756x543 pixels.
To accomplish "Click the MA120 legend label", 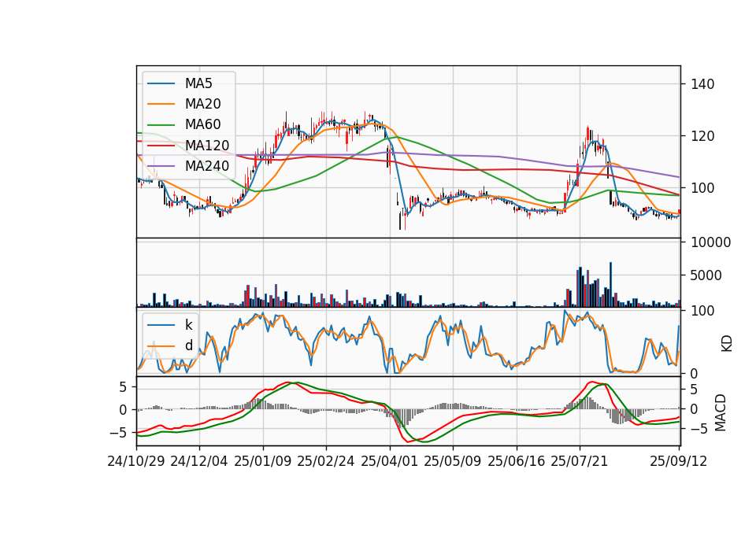I will (x=207, y=145).
